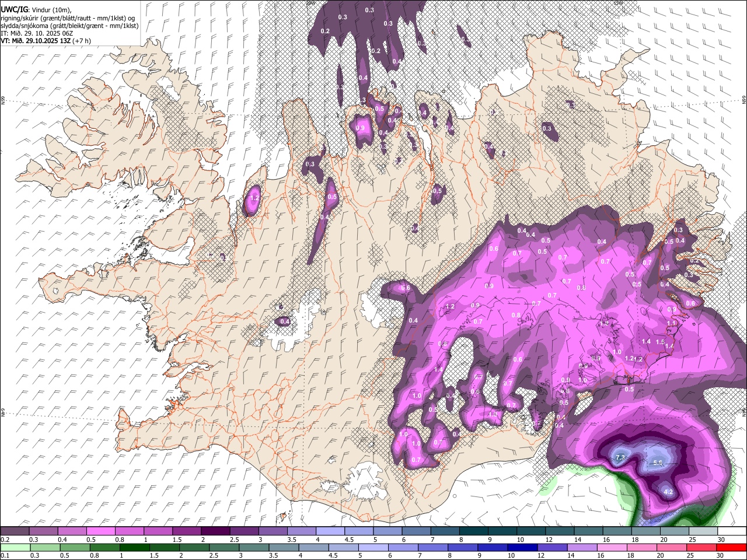Select the dark teal 8 swatch in upper legend
Viewport: 747px width, 560px height.
(474, 531)
